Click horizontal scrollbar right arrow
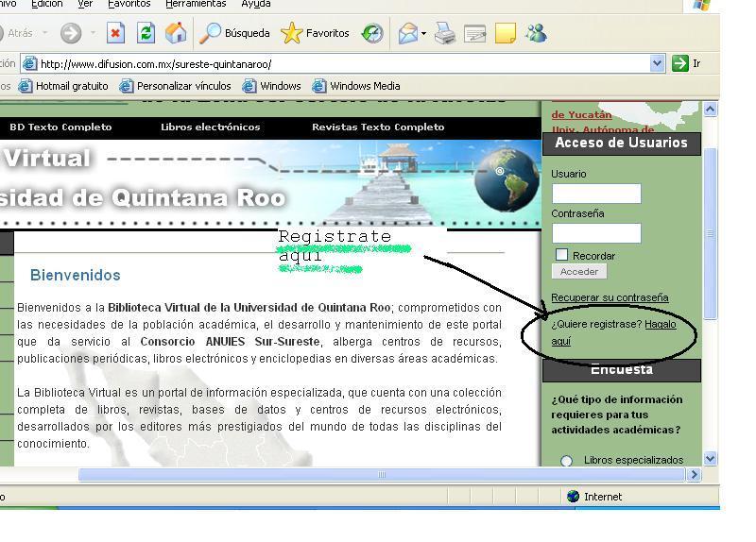 (694, 475)
